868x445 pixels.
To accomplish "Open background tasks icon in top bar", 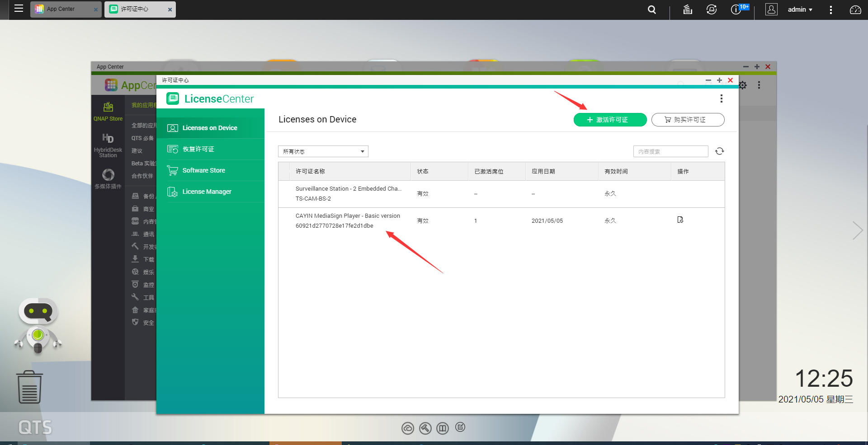I will pos(688,9).
